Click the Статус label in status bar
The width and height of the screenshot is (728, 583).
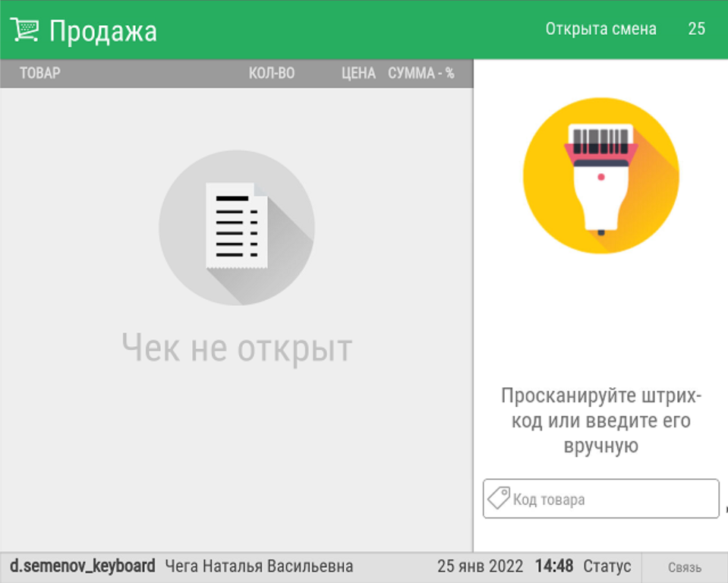(x=607, y=566)
